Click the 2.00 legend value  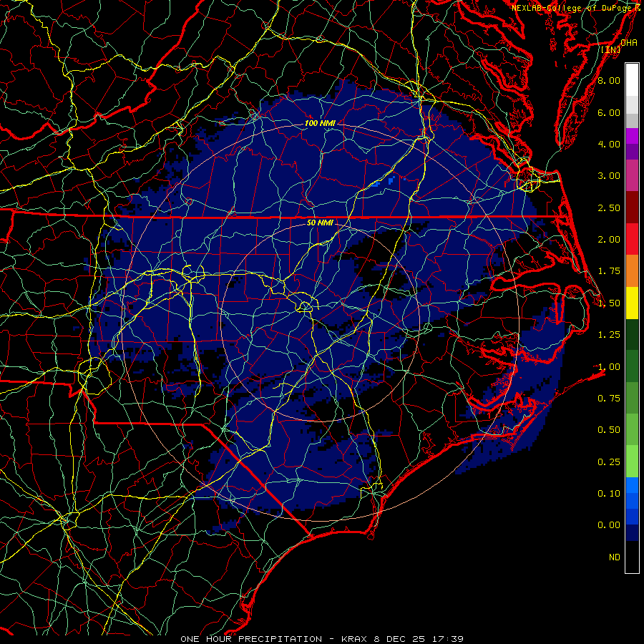point(609,240)
